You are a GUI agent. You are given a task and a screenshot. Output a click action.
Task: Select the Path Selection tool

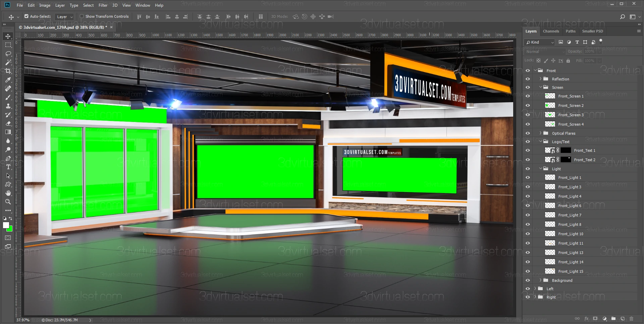(x=8, y=176)
